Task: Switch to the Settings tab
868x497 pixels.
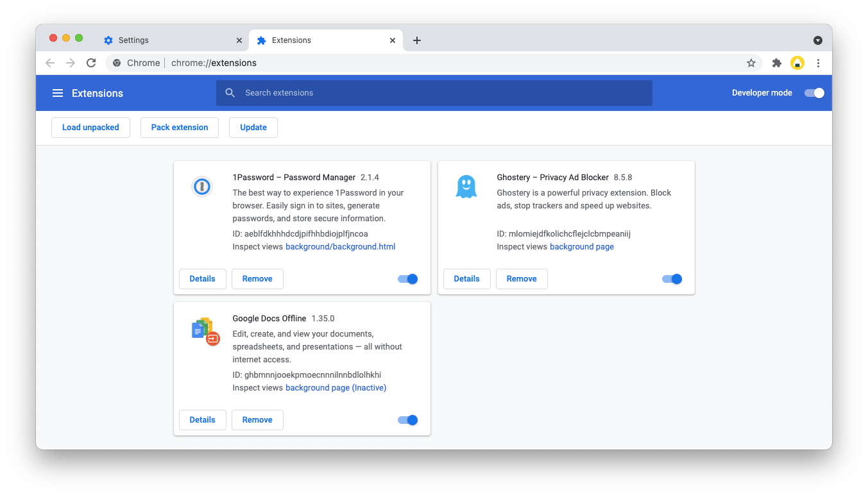Action: click(x=171, y=40)
